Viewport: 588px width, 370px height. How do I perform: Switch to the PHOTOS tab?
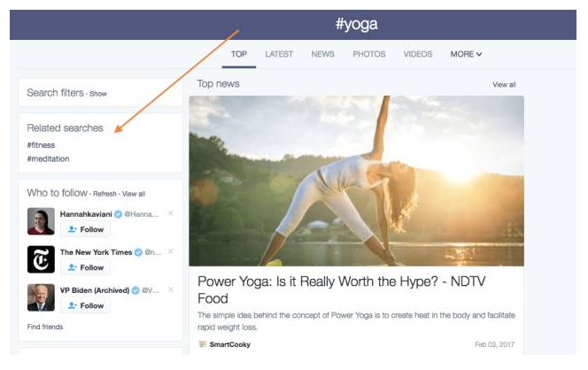369,54
